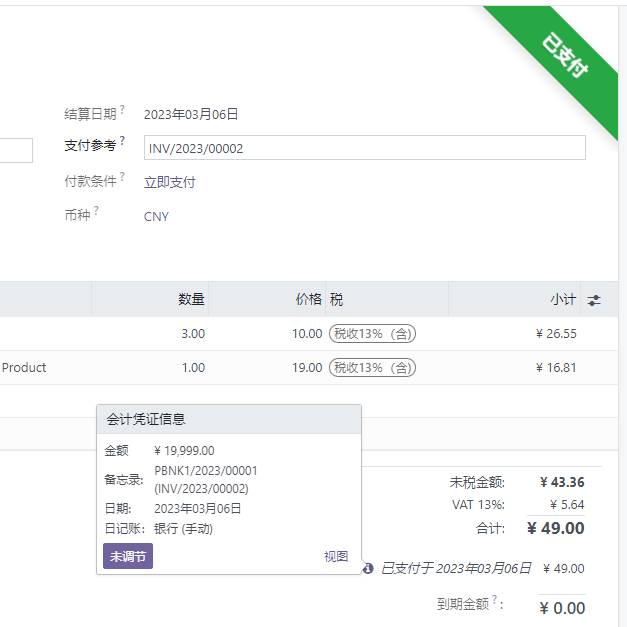Click the CNY currency value
Viewport: 627px width, 627px height.
pyautogui.click(x=156, y=217)
